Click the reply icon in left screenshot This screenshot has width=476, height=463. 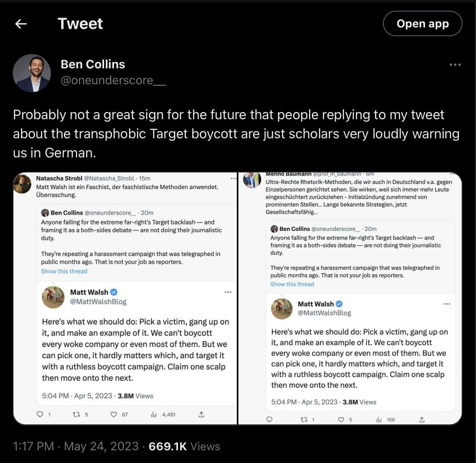[40, 415]
